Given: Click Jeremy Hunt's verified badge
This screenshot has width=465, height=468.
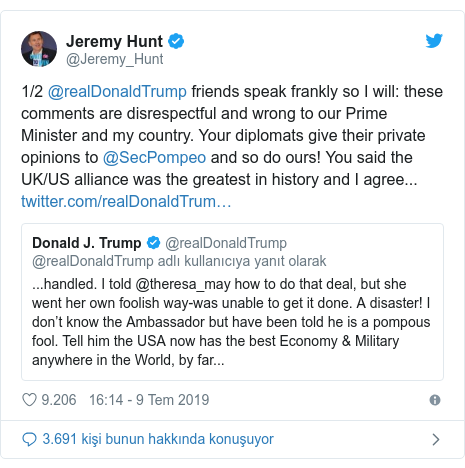Looking at the screenshot, I should click(x=176, y=41).
